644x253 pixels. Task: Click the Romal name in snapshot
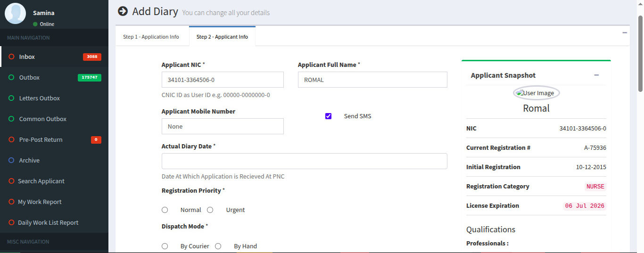pos(536,108)
